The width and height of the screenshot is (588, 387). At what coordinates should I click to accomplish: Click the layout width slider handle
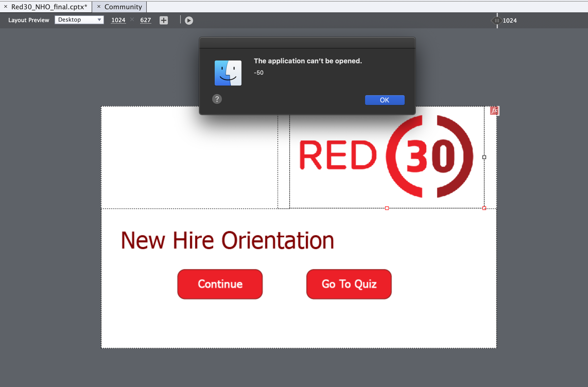pos(497,21)
